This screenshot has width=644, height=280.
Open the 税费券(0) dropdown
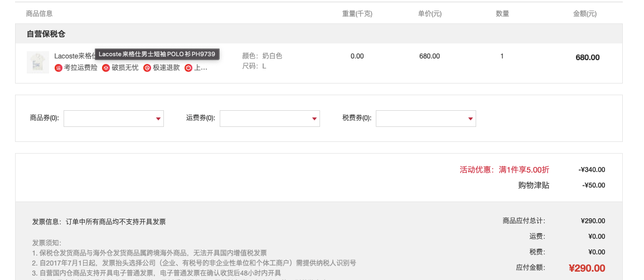click(x=426, y=119)
